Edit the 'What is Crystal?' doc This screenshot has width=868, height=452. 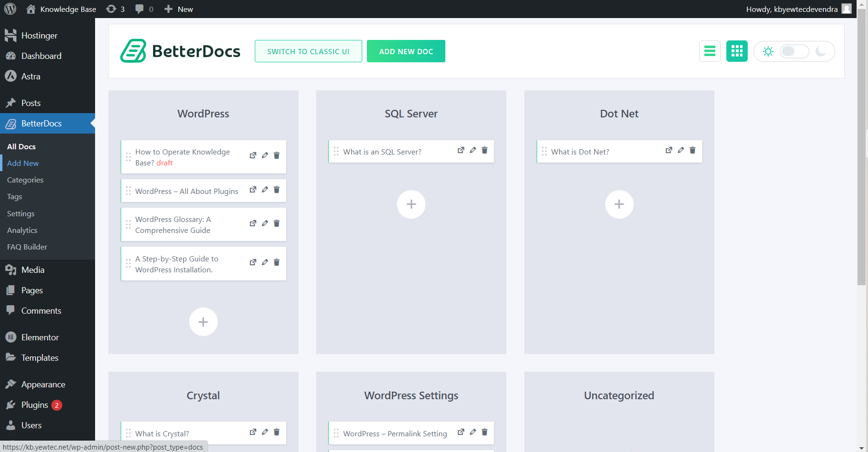pyautogui.click(x=265, y=432)
